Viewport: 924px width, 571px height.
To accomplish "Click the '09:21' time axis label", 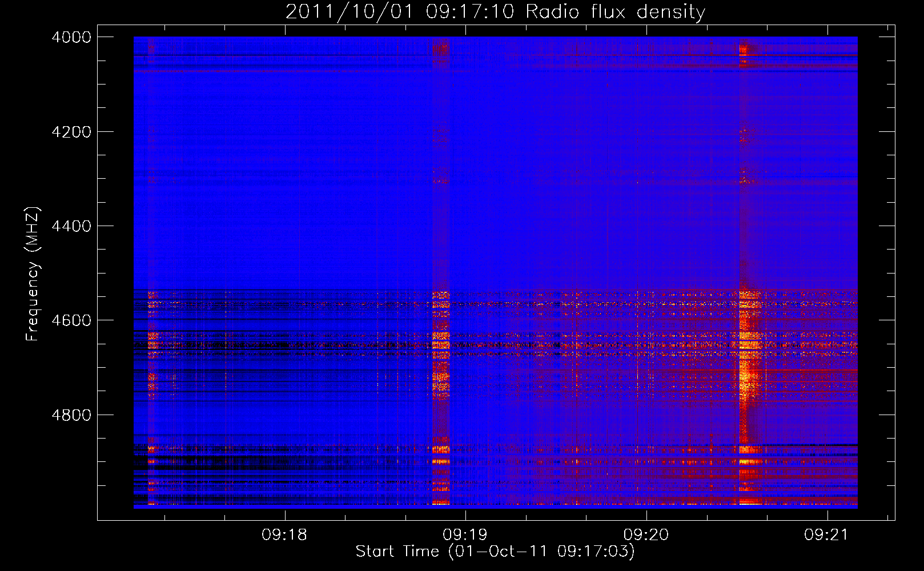I will (827, 535).
